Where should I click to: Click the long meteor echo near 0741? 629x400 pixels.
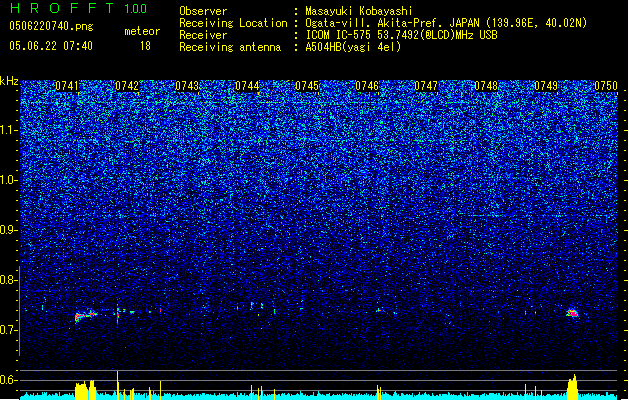pyautogui.click(x=86, y=316)
